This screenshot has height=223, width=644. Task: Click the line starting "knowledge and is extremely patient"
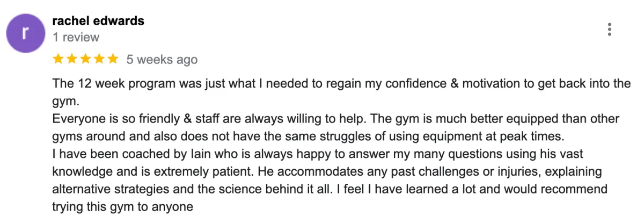click(x=327, y=172)
